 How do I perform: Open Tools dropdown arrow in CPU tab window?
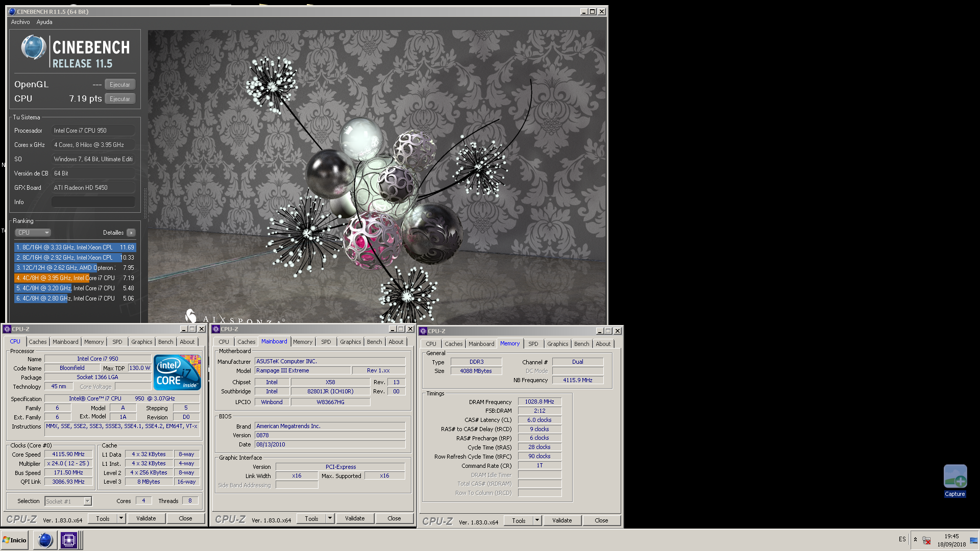pos(121,518)
